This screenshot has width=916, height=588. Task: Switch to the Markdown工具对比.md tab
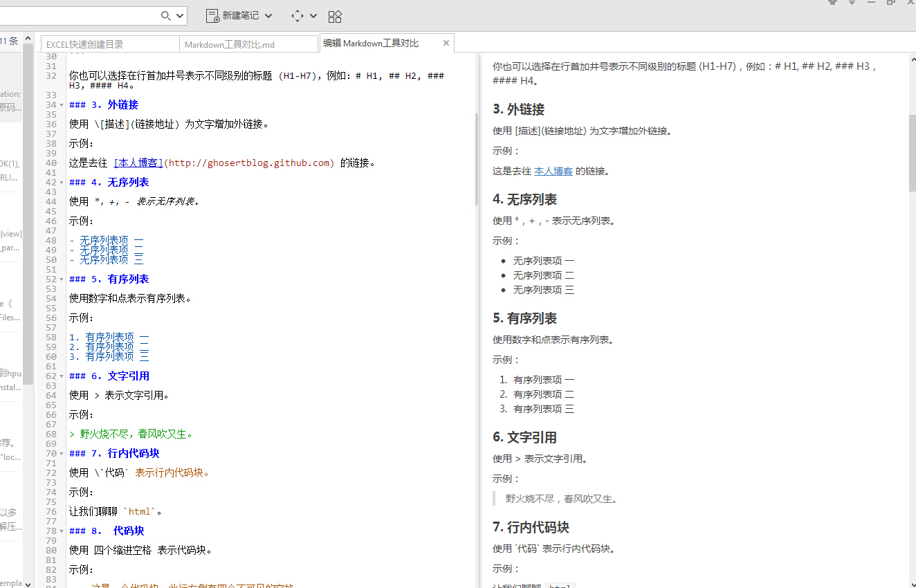(x=249, y=44)
